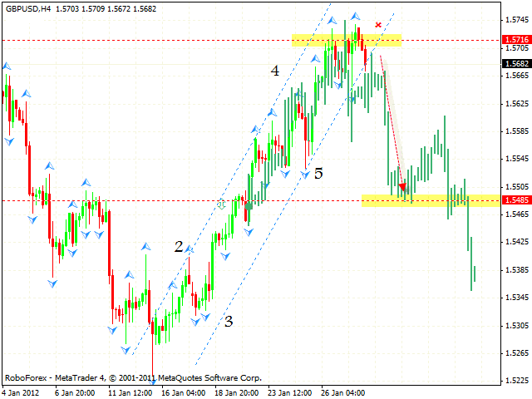Click the 4 Jan 2012 date label

[x=22, y=391]
